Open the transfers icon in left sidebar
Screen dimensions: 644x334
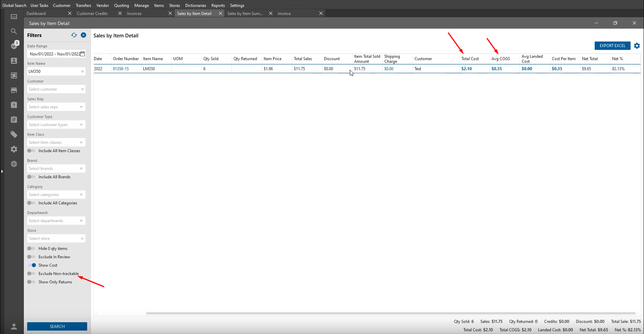(14, 76)
